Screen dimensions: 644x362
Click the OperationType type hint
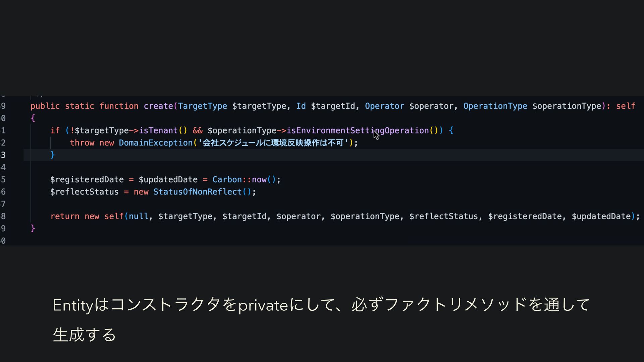click(x=495, y=106)
